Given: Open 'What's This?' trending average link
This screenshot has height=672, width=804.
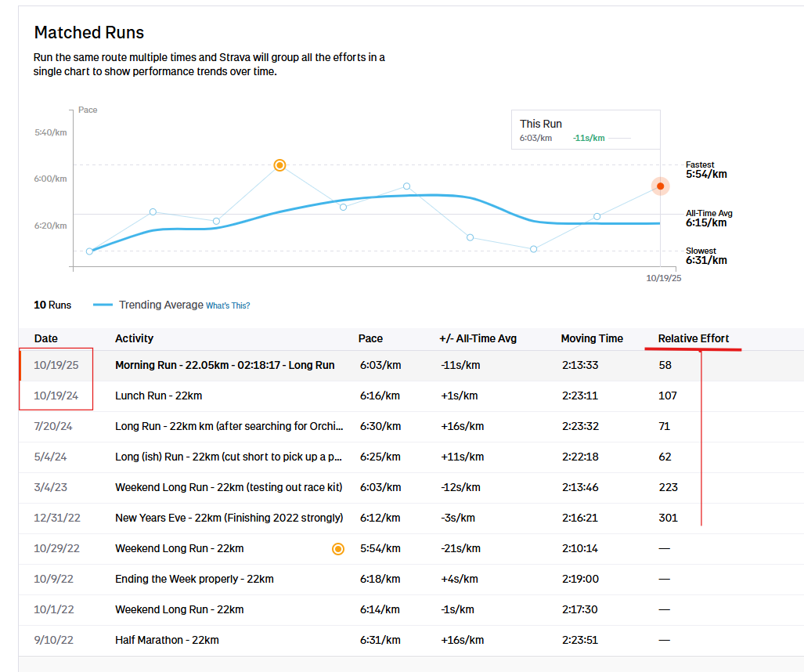Looking at the screenshot, I should pos(228,305).
